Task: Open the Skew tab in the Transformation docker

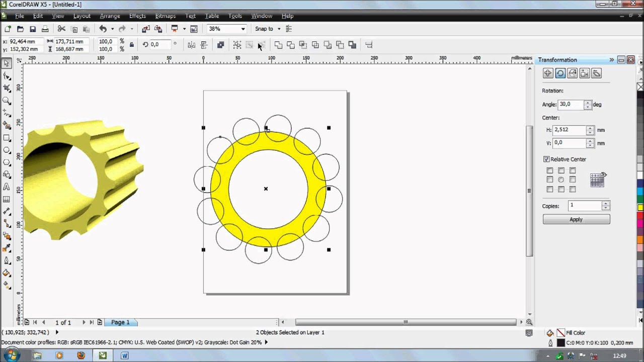Action: tap(596, 73)
